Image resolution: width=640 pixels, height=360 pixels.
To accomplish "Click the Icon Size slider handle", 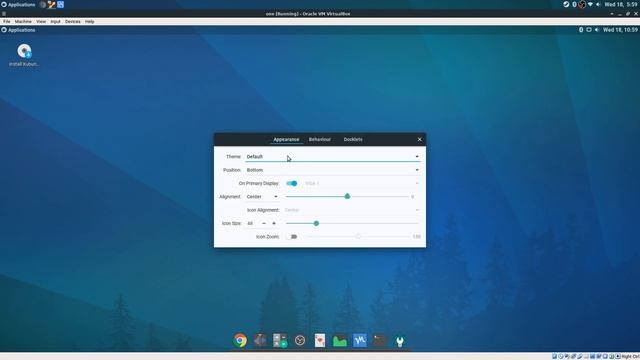I will (x=316, y=223).
